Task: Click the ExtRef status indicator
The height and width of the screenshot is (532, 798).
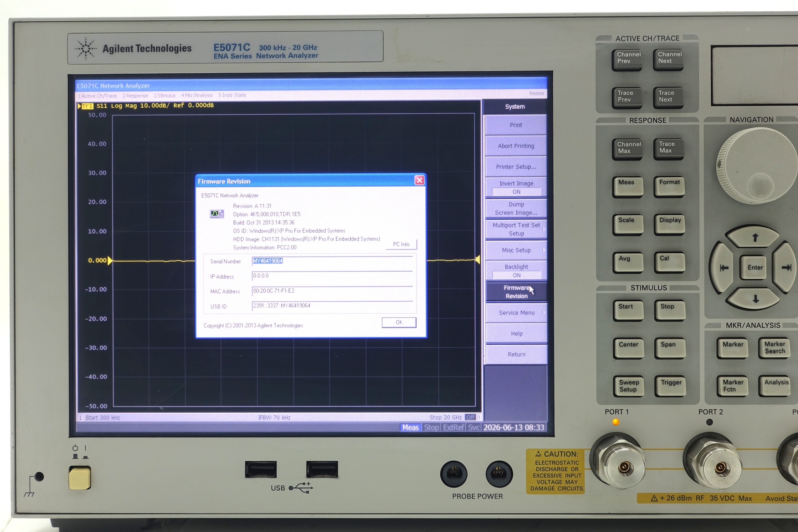Action: pos(454,428)
